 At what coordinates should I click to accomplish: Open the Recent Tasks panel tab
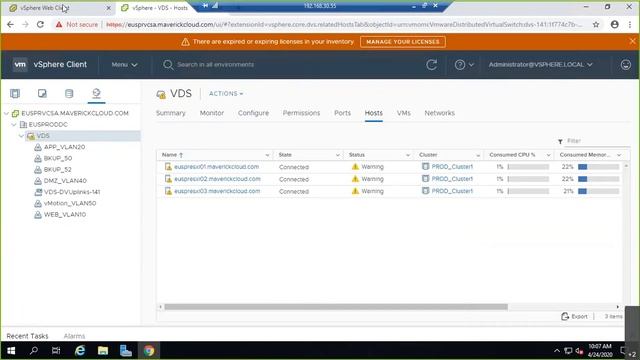pos(27,336)
